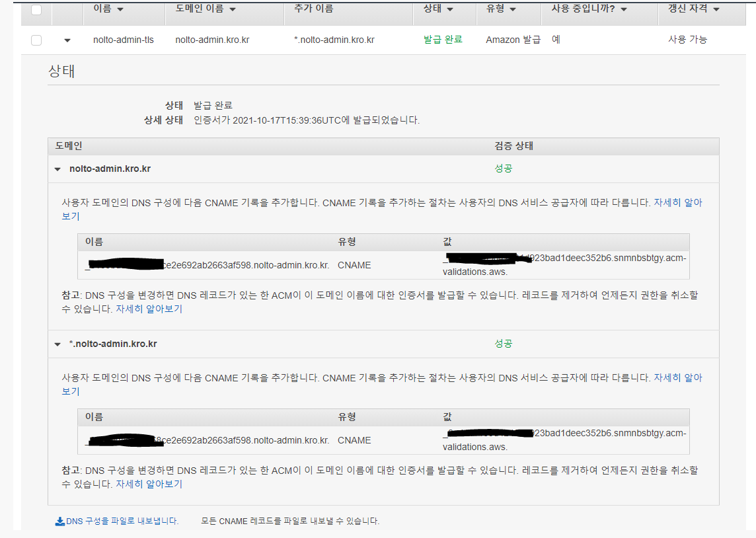756x538 pixels.
Task: Sort by 사용 중입니까? column header
Action: click(589, 9)
